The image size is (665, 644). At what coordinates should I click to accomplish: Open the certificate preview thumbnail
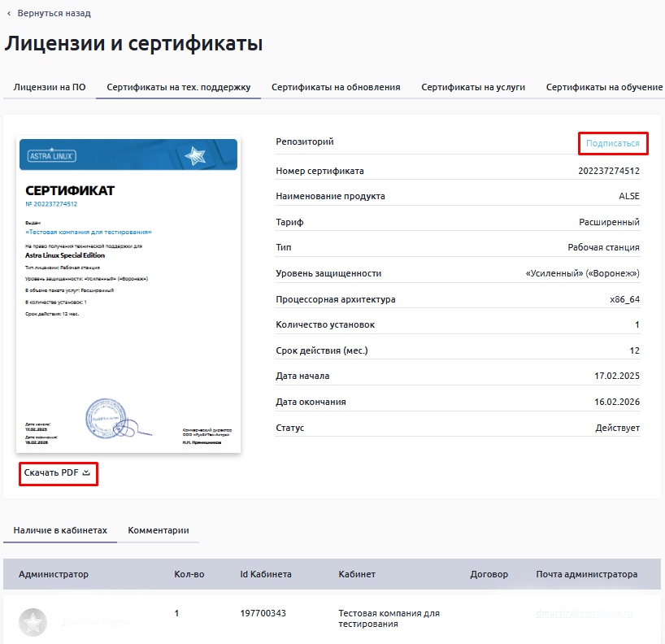coord(128,294)
